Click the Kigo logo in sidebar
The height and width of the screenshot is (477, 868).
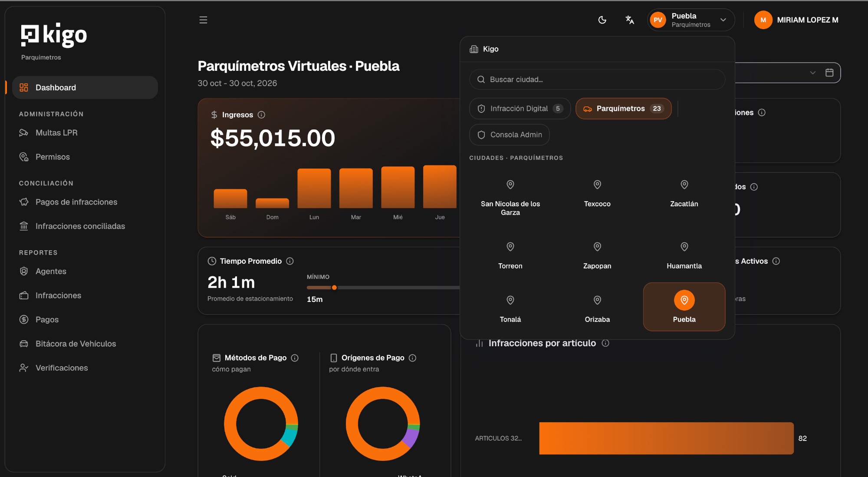coord(54,35)
